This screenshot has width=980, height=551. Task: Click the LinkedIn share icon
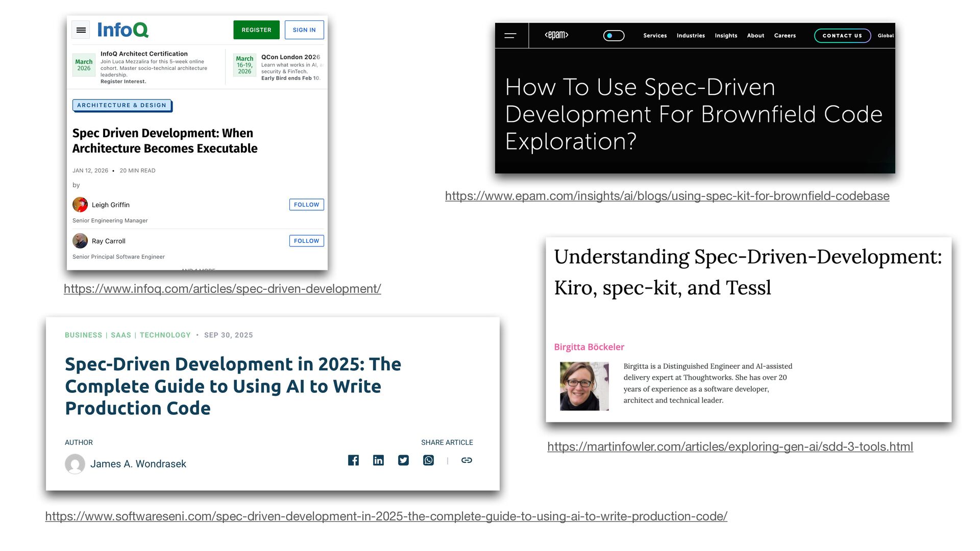point(378,460)
